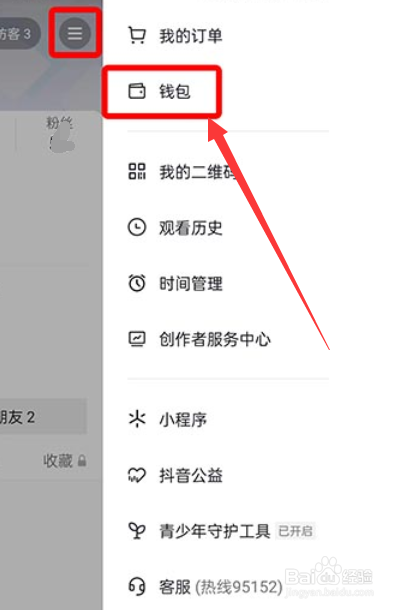This screenshot has width=402, height=610.
Task: Tap the headset customer service icon
Action: (x=137, y=587)
